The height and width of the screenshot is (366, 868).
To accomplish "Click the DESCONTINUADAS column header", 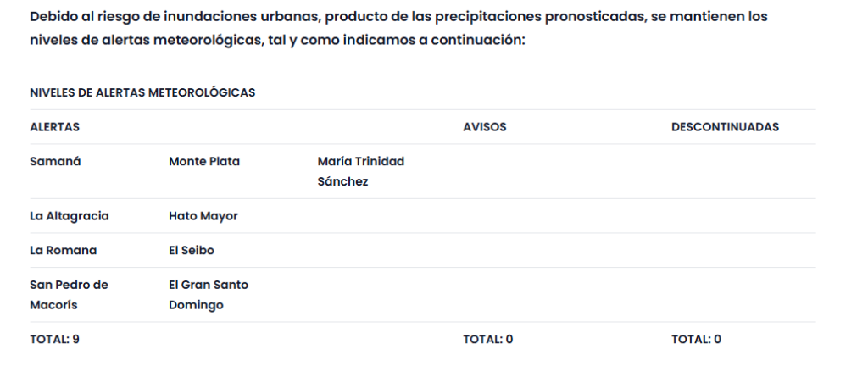I will coord(725,127).
